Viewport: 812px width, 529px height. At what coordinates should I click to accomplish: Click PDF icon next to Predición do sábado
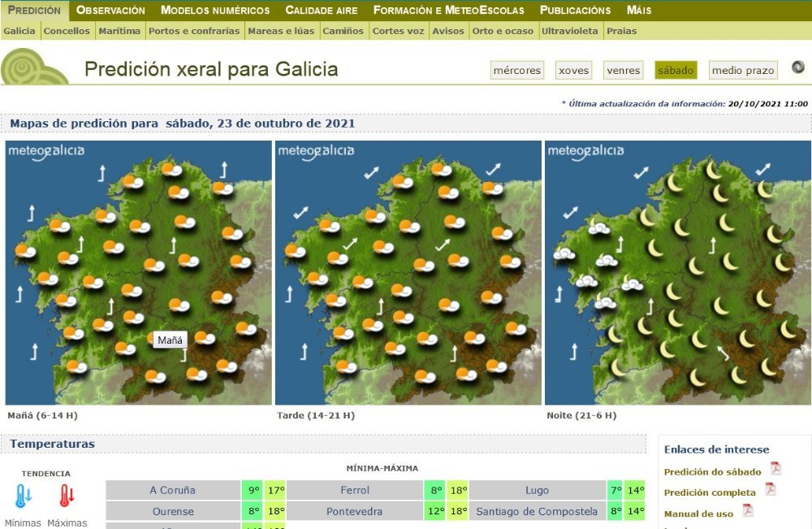pyautogui.click(x=775, y=468)
